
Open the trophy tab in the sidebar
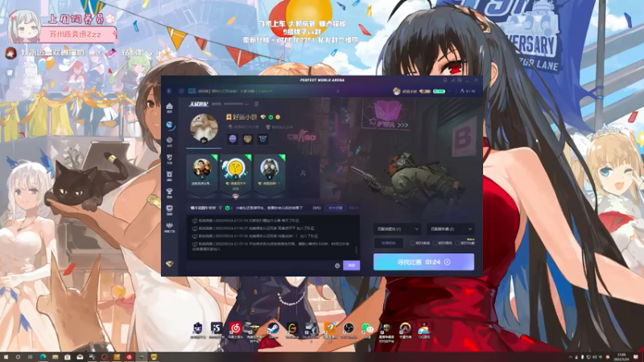[170, 192]
